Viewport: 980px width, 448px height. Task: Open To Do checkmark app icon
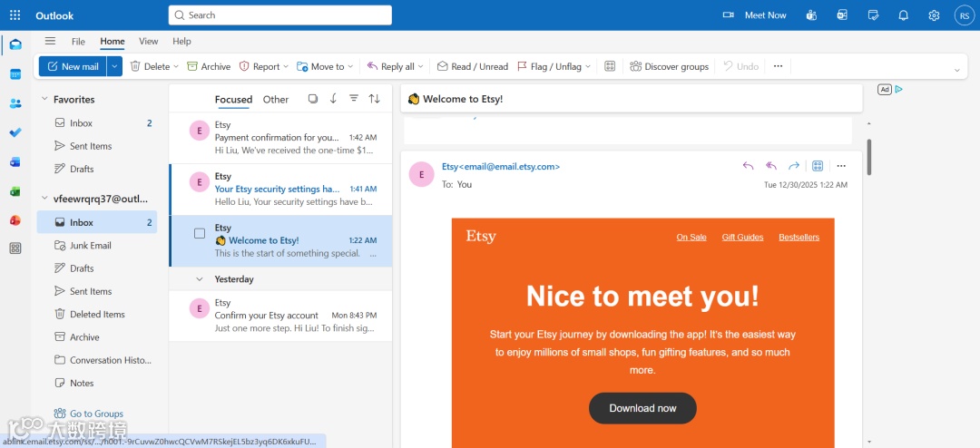coord(15,132)
